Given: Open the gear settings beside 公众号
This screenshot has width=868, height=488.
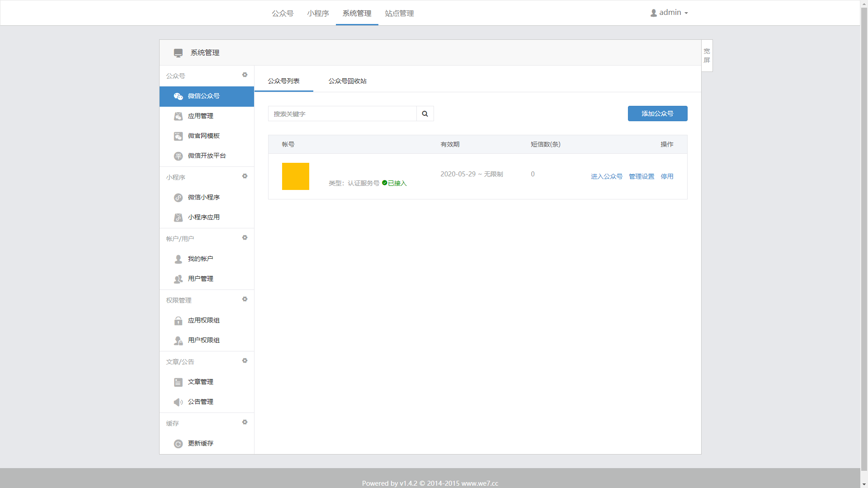Looking at the screenshot, I should coord(245,75).
